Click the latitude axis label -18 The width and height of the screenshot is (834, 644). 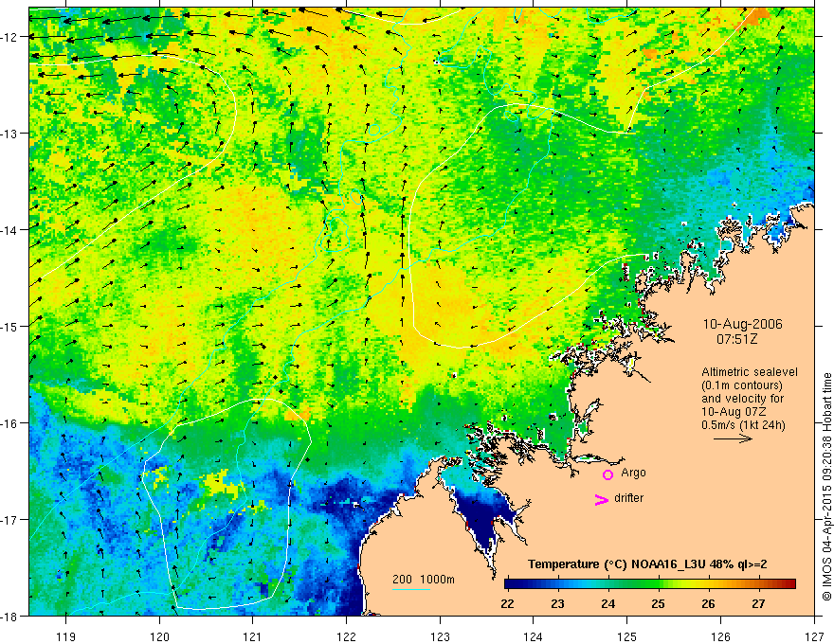click(x=10, y=616)
